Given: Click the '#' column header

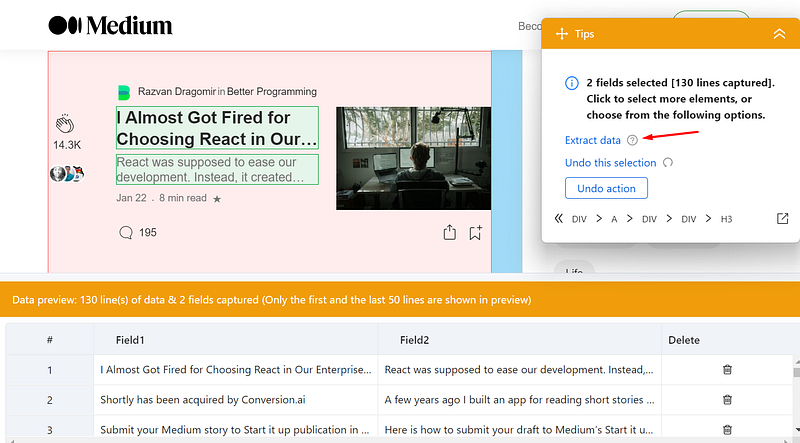Looking at the screenshot, I should point(49,340).
